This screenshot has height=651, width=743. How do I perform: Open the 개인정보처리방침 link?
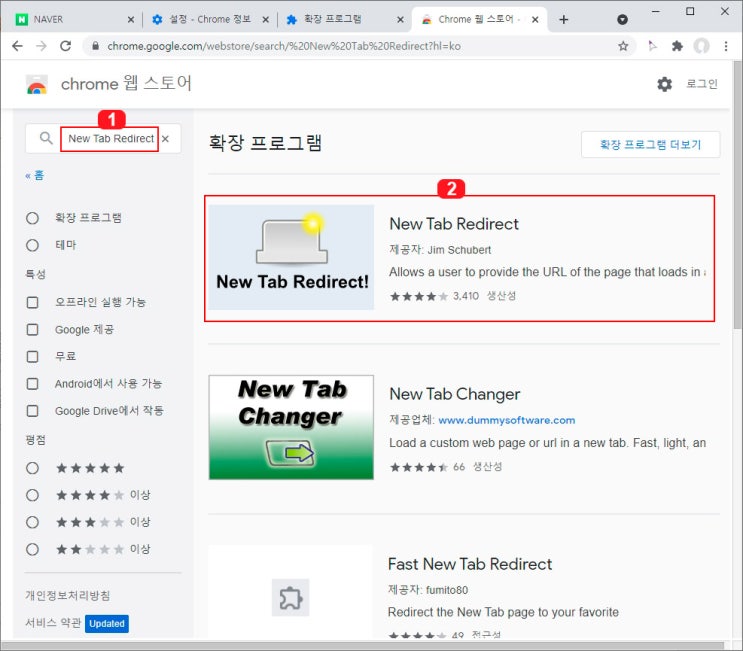coord(67,595)
